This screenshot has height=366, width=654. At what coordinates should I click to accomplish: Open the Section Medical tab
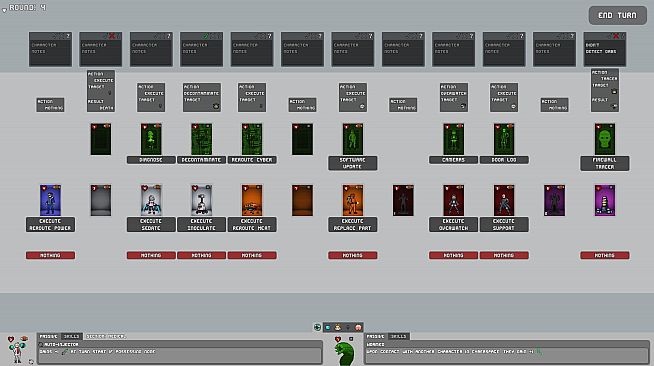click(x=106, y=336)
